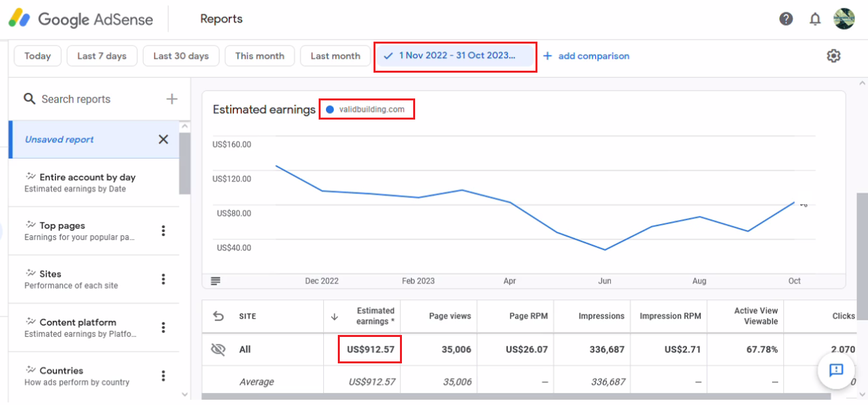Sort by Active View Viewable column header
This screenshot has height=405, width=868.
(x=756, y=316)
